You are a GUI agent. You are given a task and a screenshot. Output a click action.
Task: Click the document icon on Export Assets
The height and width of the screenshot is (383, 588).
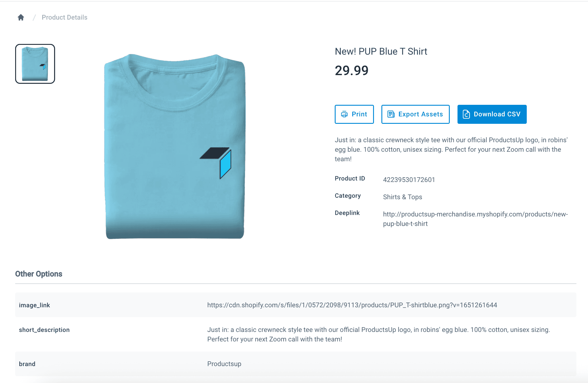[391, 114]
